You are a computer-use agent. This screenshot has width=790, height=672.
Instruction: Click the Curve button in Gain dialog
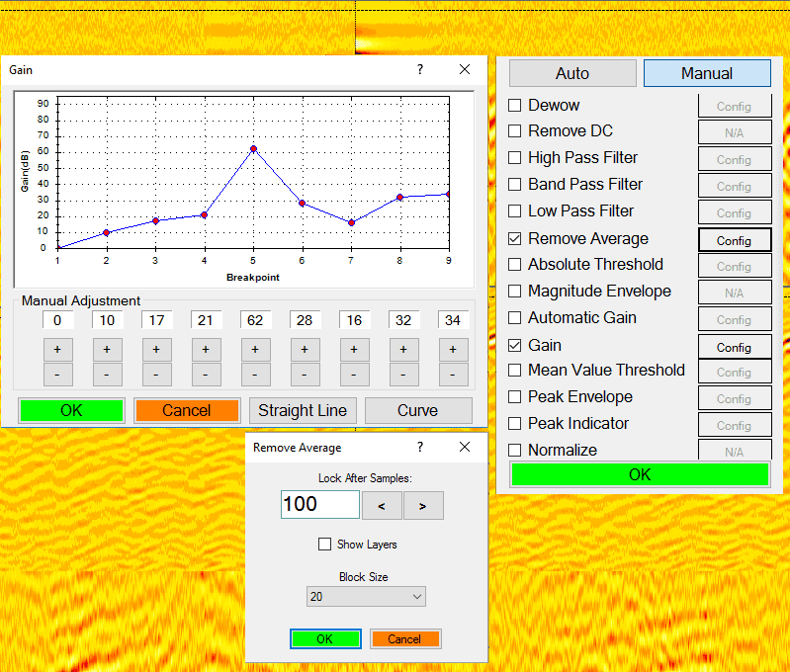(418, 411)
